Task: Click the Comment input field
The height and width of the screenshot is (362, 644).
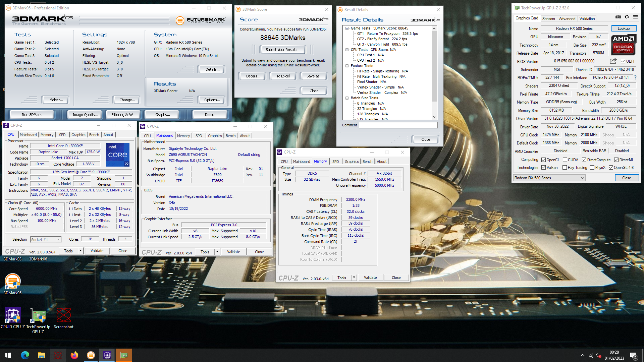Action: click(x=398, y=125)
